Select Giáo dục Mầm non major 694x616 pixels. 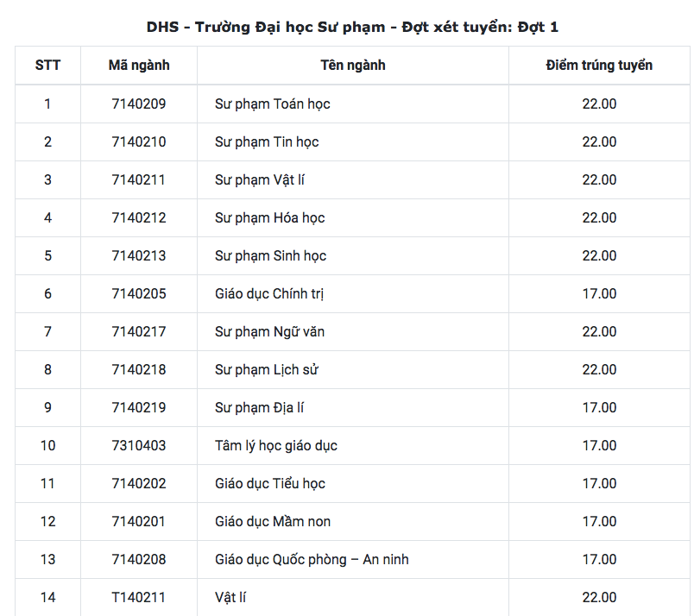[273, 521]
